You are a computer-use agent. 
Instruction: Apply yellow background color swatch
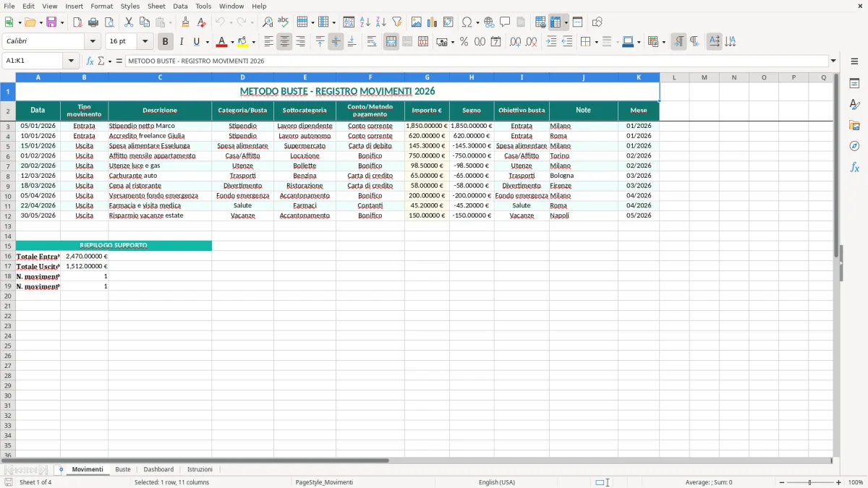coord(244,42)
